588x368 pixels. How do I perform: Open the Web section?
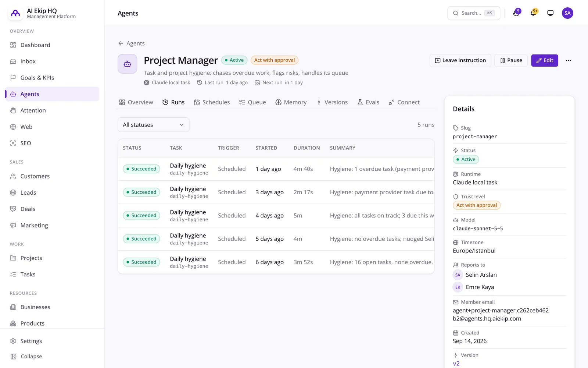52,127
